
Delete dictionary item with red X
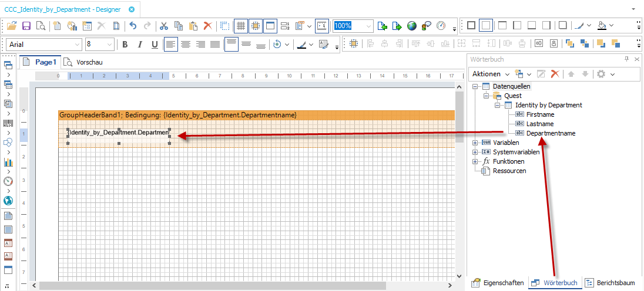pyautogui.click(x=555, y=74)
